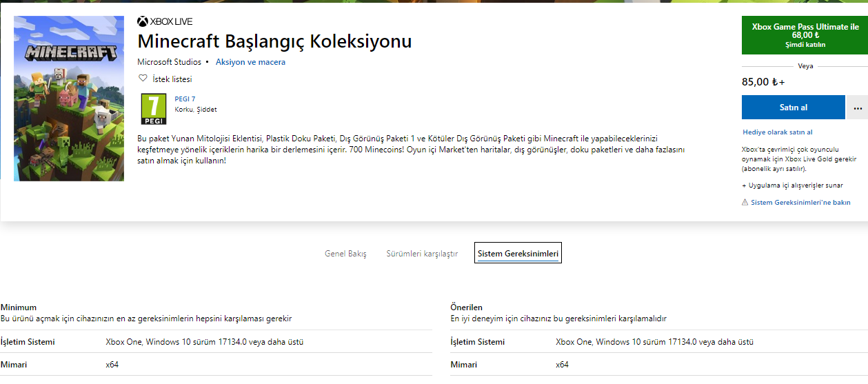Click the Korku, Şiddet rating descriptors
Screen dimensions: 868x384
click(x=196, y=110)
